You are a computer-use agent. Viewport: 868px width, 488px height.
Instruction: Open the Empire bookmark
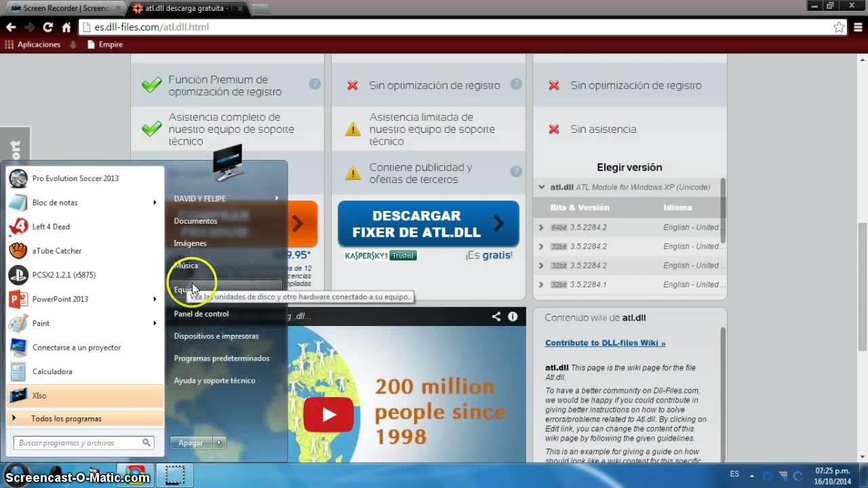(x=105, y=45)
